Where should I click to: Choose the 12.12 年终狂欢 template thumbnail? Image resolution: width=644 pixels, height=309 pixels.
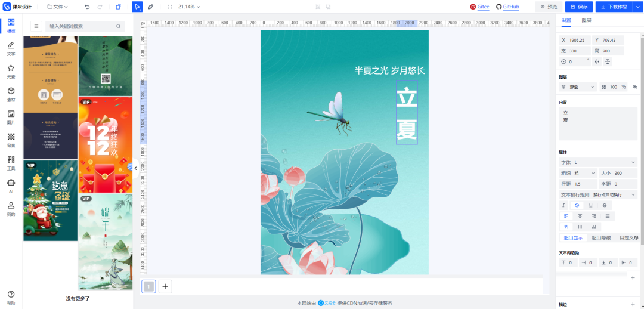106,144
